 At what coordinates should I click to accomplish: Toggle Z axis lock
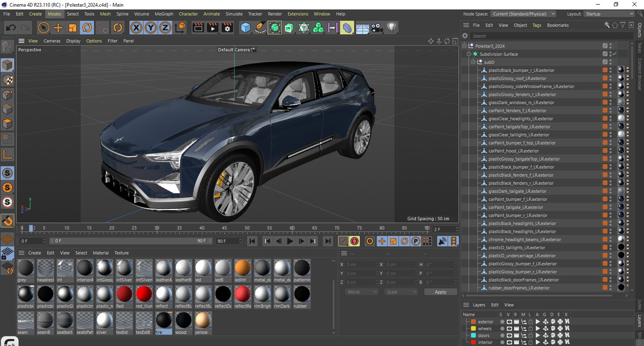coord(165,28)
